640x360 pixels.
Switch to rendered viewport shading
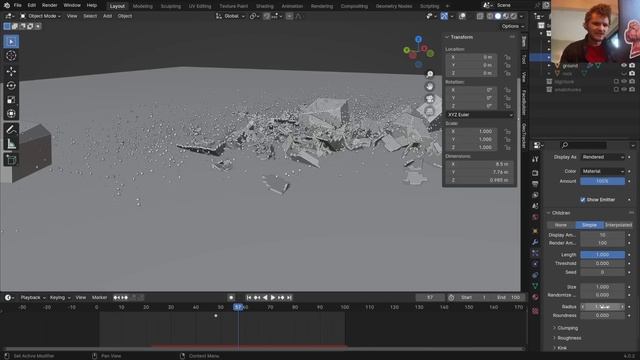[513, 16]
